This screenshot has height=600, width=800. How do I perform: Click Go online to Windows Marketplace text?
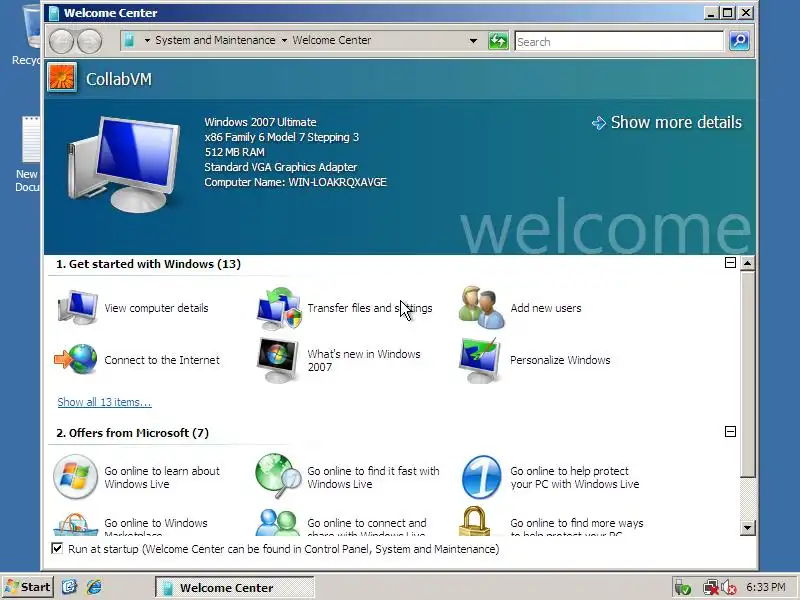[x=156, y=529]
